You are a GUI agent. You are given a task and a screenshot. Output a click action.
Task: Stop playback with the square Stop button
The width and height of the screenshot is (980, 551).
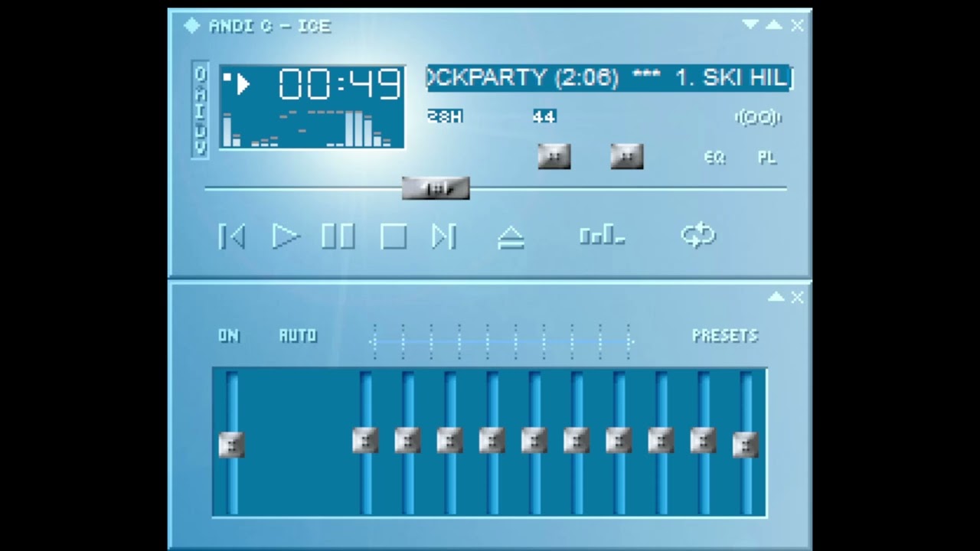pos(394,236)
